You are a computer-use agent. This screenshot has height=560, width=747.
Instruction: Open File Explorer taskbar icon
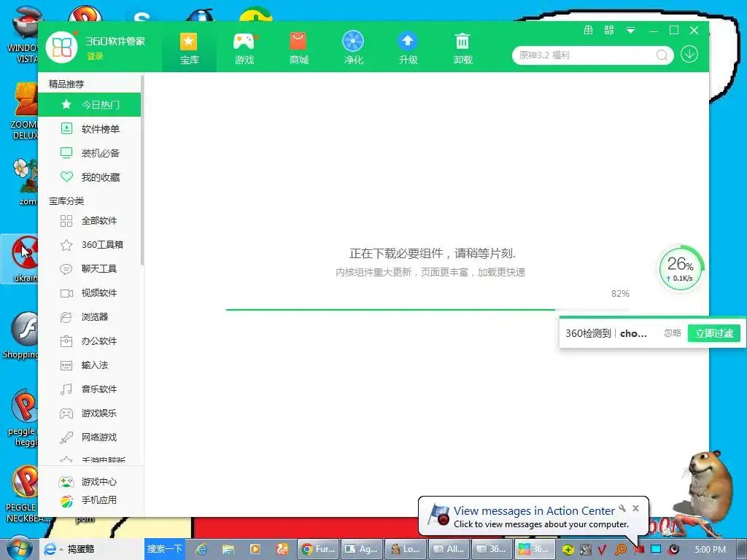(228, 549)
